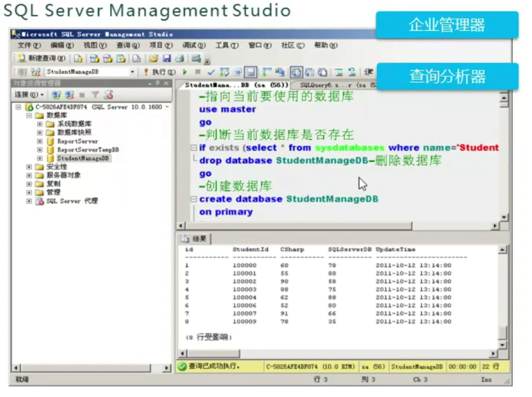Click the Change Connection toolbar icon
This screenshot has height=397, width=532.
(x=36, y=72)
